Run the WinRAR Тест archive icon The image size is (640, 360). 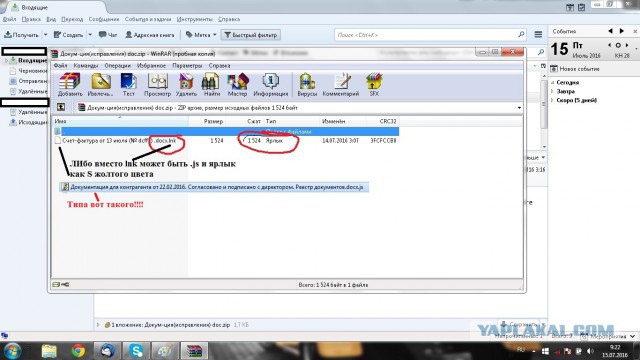129,84
